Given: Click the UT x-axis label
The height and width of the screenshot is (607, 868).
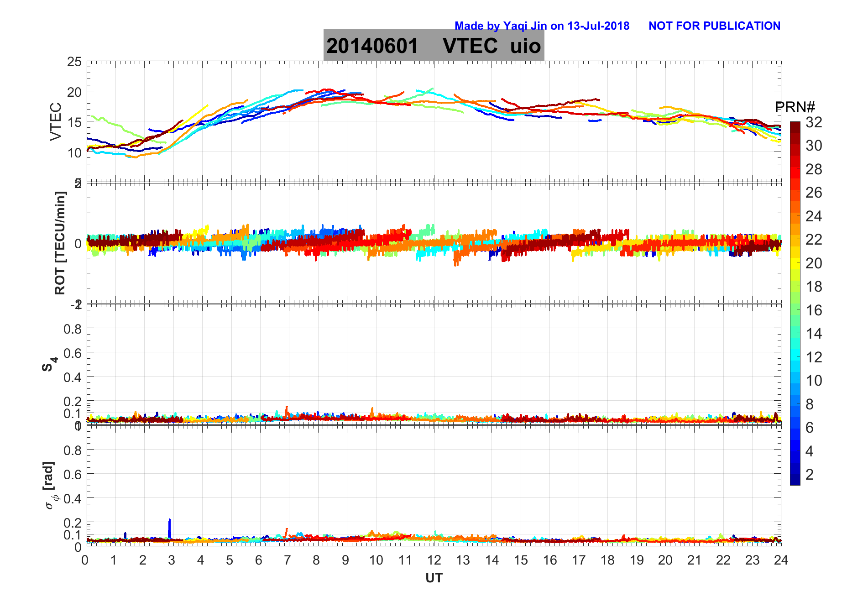Looking at the screenshot, I should (434, 578).
